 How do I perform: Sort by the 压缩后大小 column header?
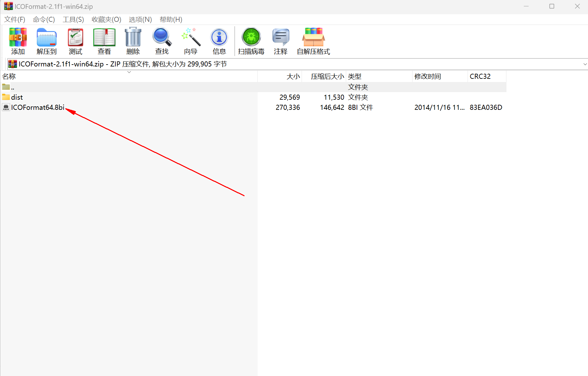(324, 76)
